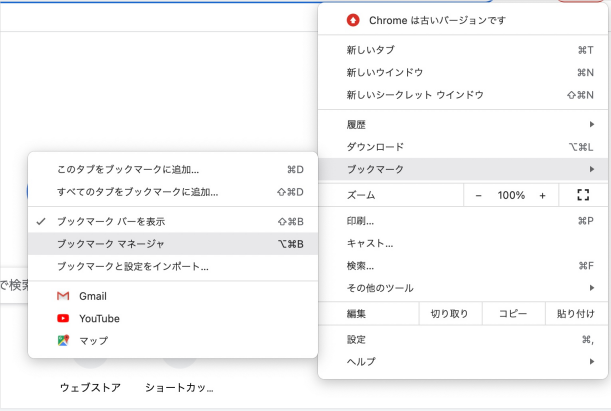
Task: Click Chrome は古いバージョンです notice
Action: click(463, 20)
